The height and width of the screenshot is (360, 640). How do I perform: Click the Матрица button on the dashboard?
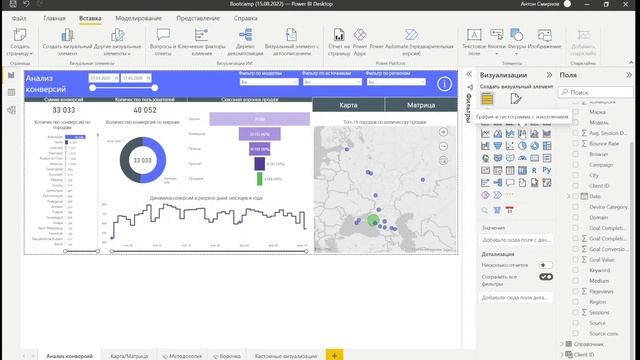pos(421,105)
